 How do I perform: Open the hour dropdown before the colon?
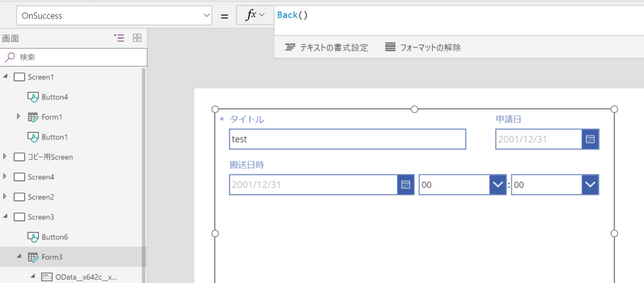498,185
